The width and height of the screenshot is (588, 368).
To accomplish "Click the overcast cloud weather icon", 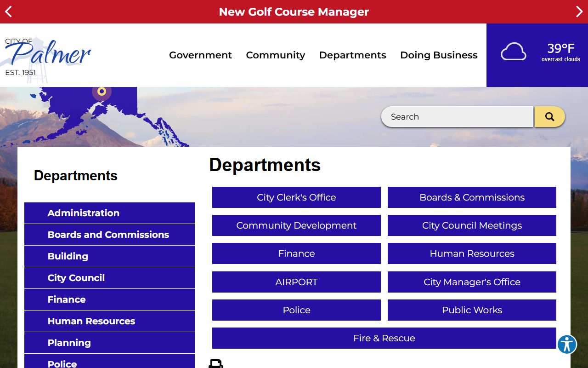I will (x=513, y=52).
